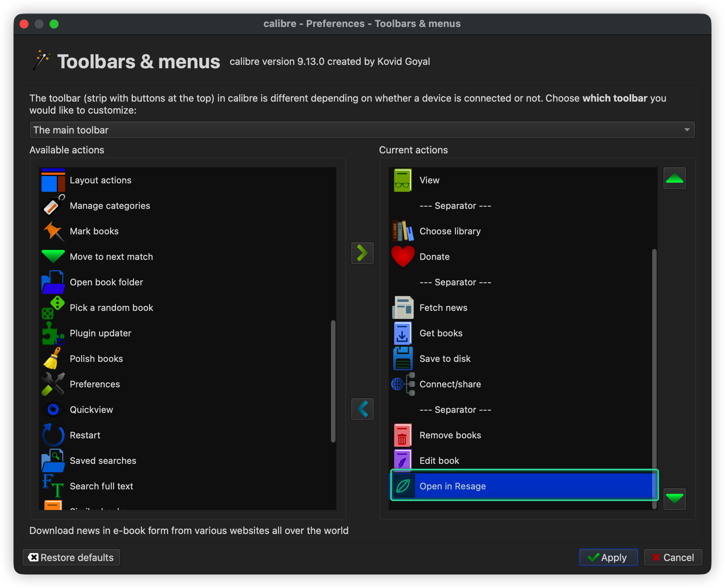Click the Choose library books icon
Viewport: 725px width, 588px height.
point(403,231)
